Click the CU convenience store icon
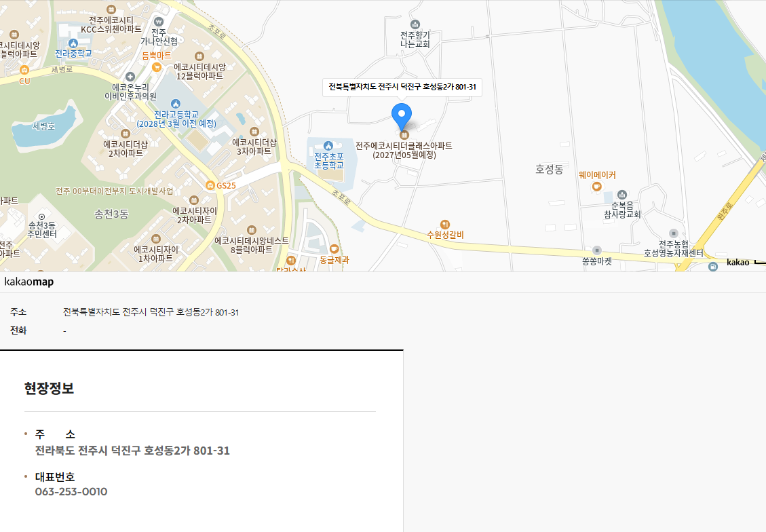The width and height of the screenshot is (766, 532). point(24,71)
